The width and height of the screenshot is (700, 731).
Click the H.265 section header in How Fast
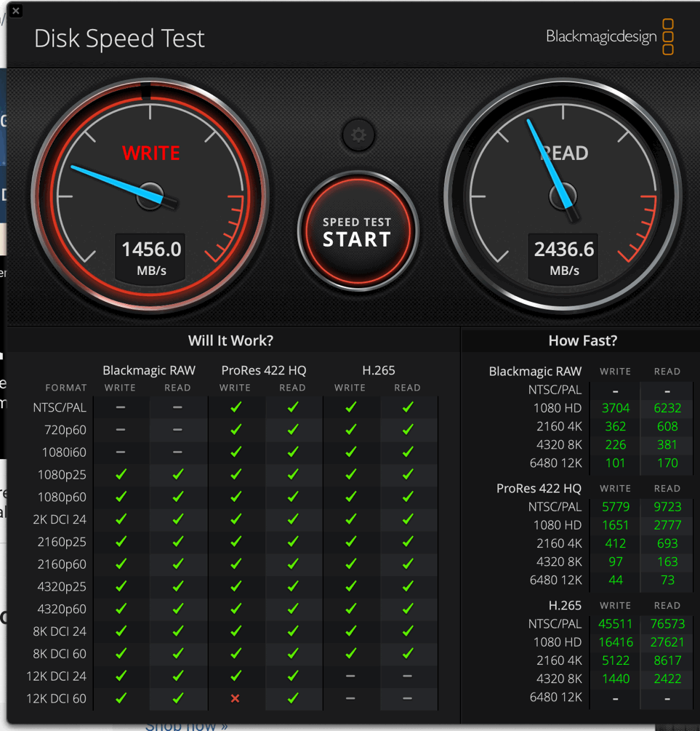tap(565, 605)
